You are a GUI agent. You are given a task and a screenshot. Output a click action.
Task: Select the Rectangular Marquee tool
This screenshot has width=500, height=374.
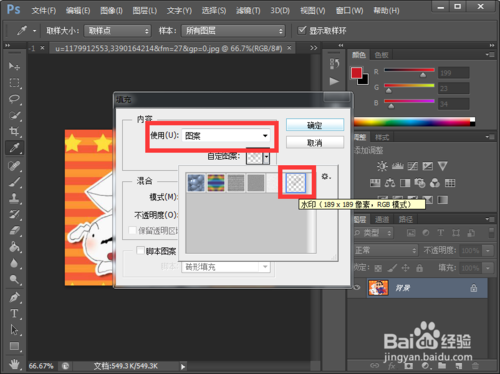(14, 82)
